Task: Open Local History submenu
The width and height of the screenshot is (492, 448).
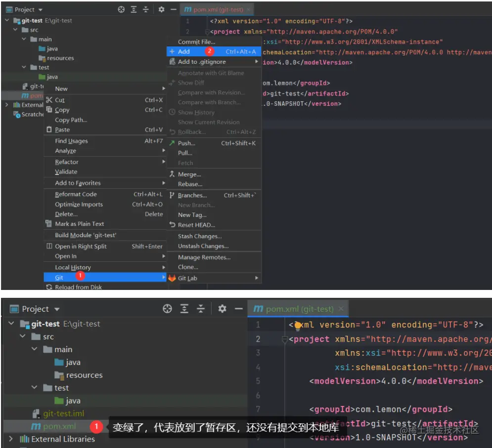Action: [105, 267]
